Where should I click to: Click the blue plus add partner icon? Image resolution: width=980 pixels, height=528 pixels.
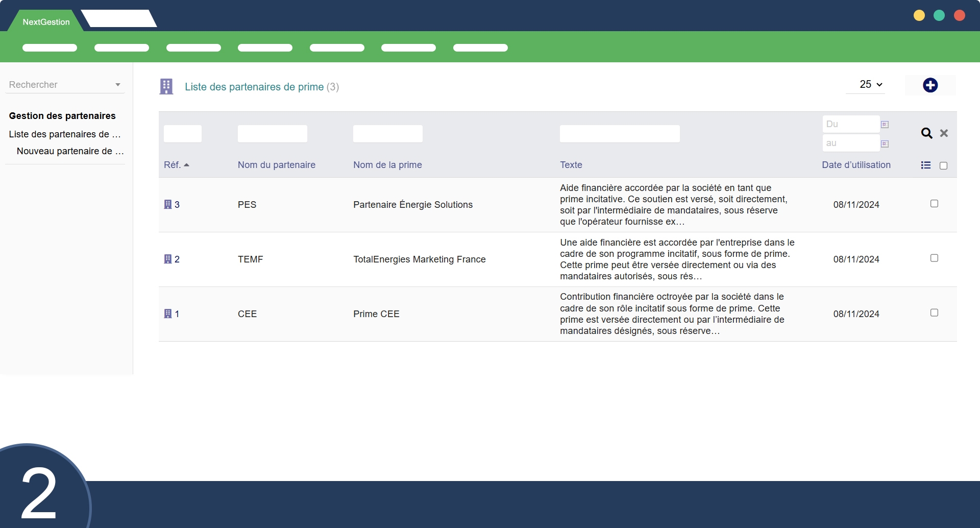pos(930,85)
